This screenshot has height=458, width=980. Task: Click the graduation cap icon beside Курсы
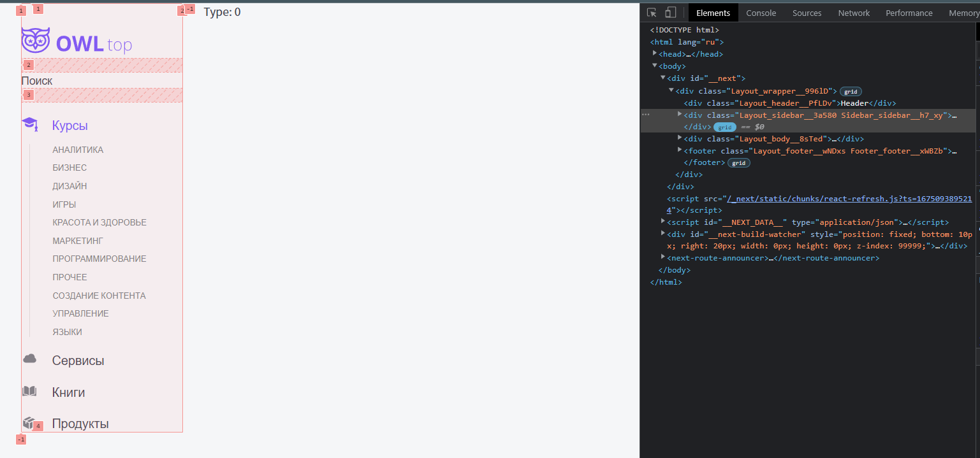30,124
